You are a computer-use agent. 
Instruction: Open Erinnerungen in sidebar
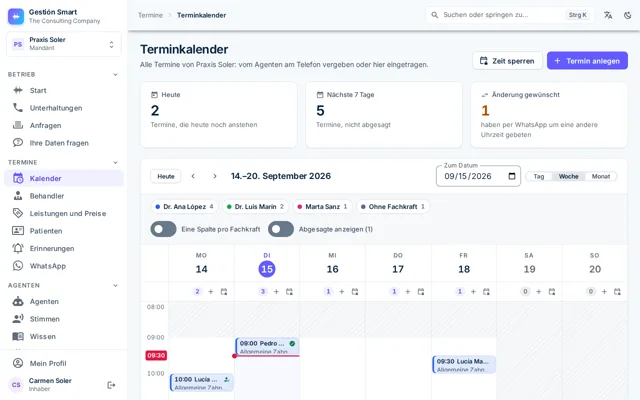point(64,249)
